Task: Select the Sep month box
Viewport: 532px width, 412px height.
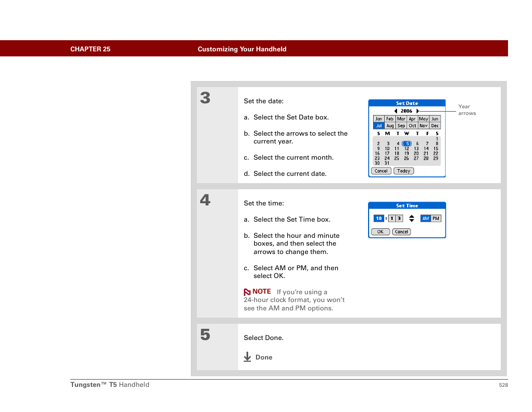Action: click(x=401, y=126)
